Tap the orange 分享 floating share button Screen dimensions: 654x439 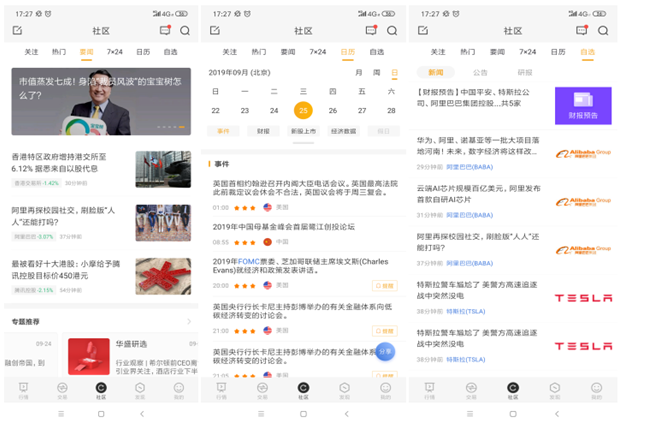pos(386,352)
